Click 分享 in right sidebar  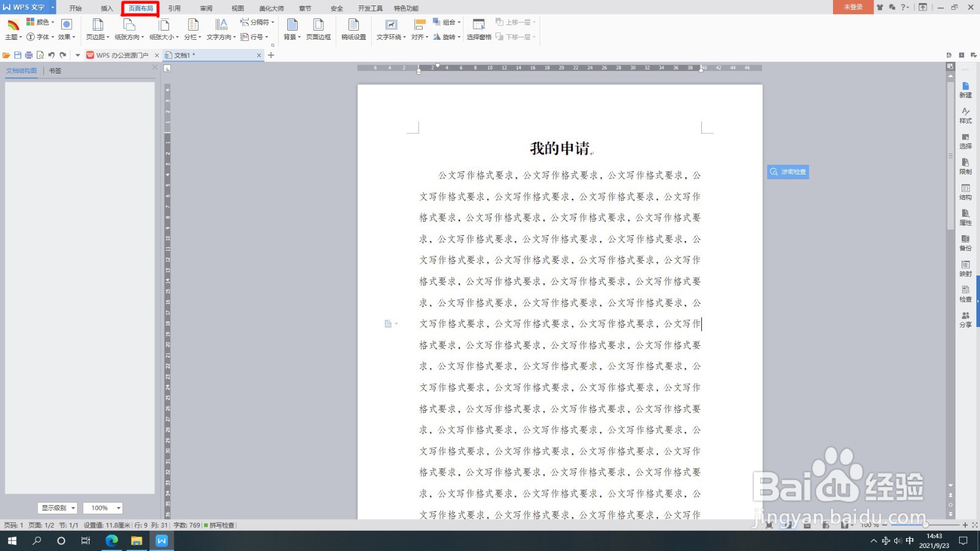pos(965,320)
